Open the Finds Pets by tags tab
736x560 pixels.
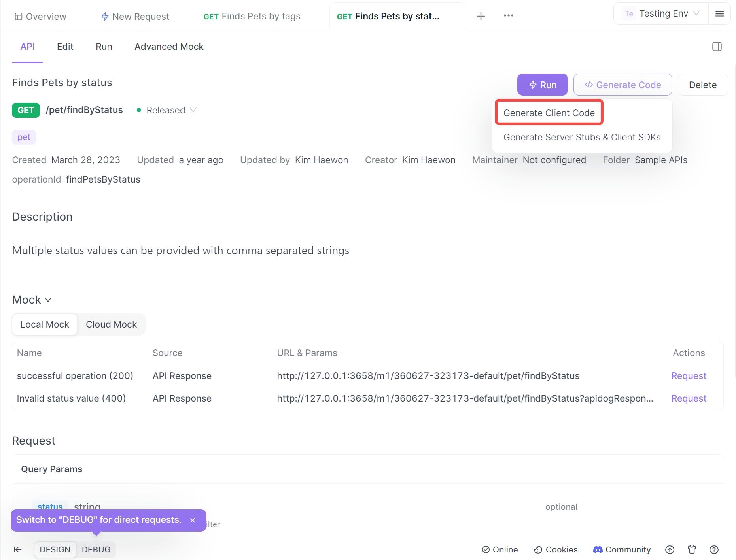pyautogui.click(x=252, y=16)
